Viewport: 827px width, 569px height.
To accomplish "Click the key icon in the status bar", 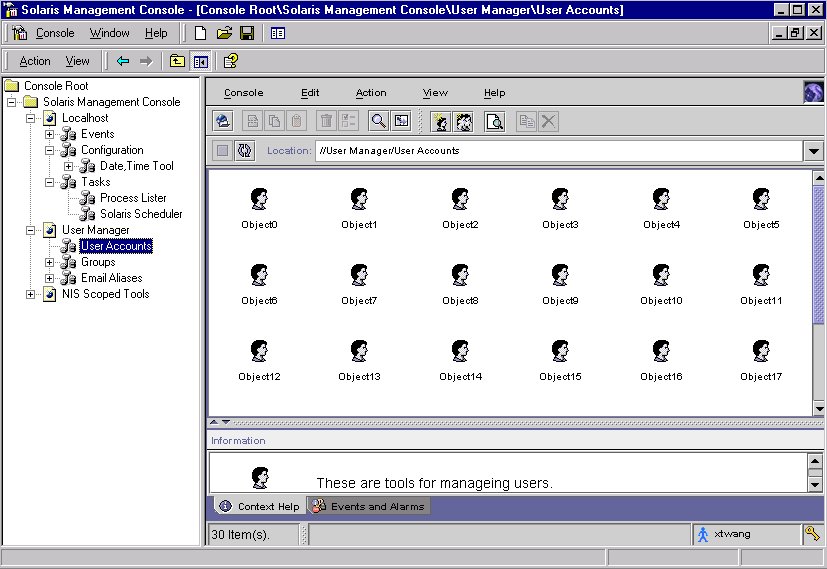I will [x=812, y=534].
